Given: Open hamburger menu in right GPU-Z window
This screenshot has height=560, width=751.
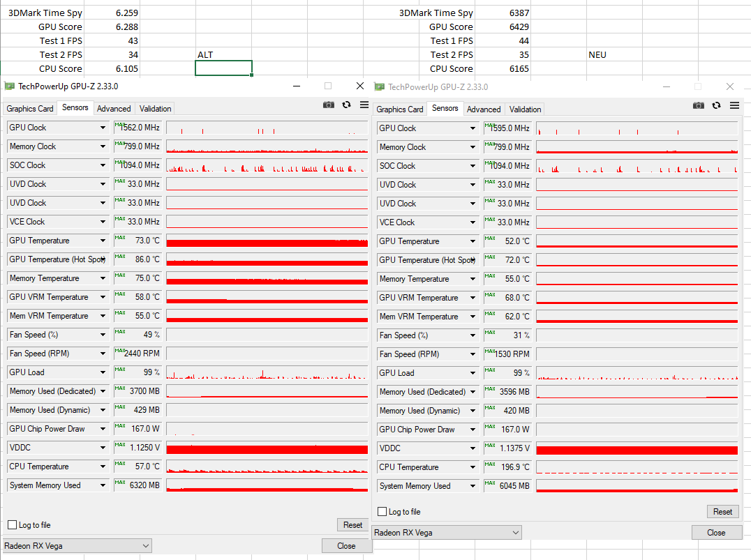Looking at the screenshot, I should tap(734, 105).
